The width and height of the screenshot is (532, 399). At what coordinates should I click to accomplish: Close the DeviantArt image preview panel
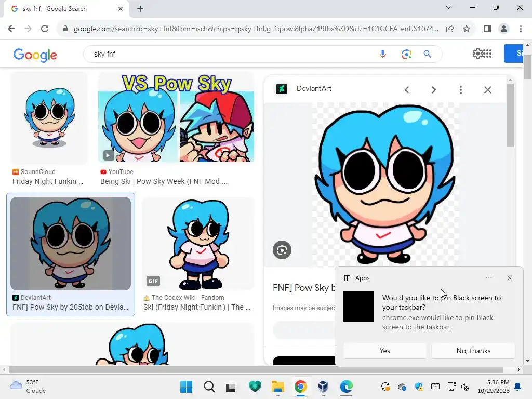point(487,90)
